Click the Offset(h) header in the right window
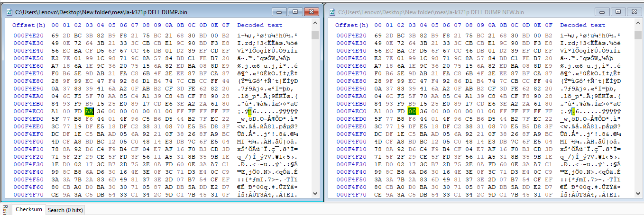 [x=351, y=25]
